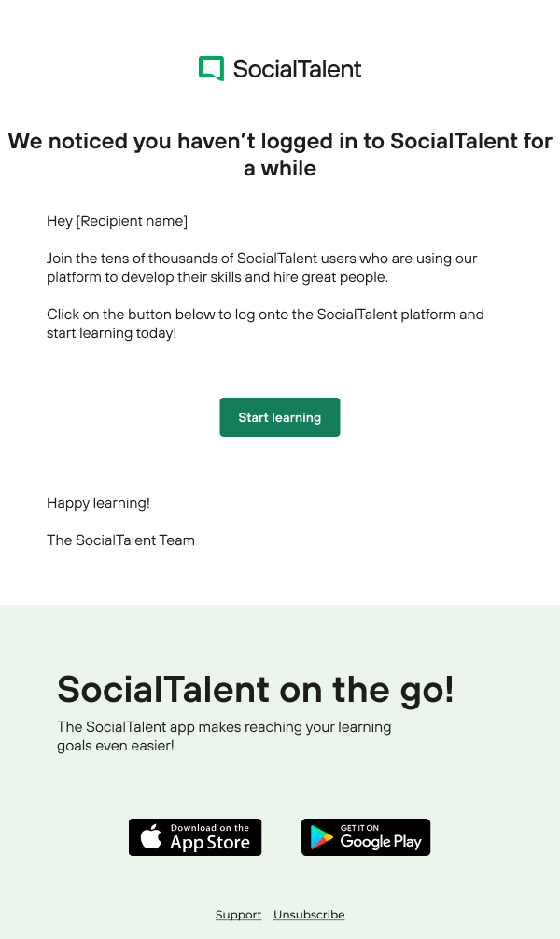Click the "SocialTalent on the go!" heading
The width and height of the screenshot is (560, 939).
[255, 690]
